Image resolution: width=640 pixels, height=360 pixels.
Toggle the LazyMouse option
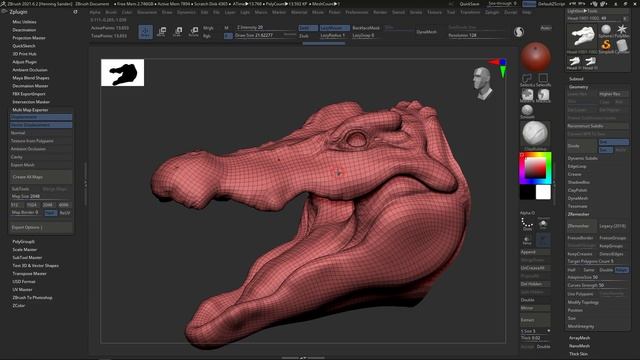tap(334, 28)
